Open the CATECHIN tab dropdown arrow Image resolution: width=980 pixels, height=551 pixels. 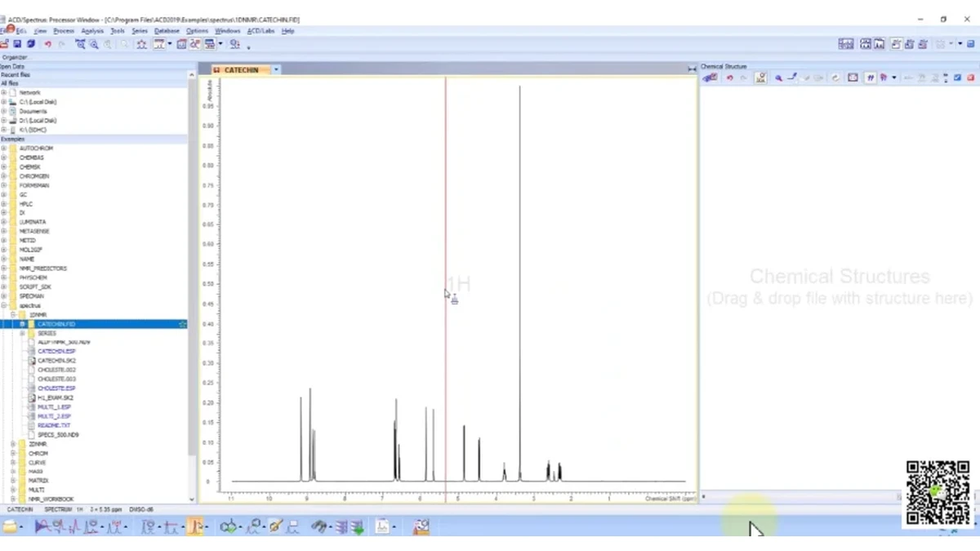tap(276, 70)
